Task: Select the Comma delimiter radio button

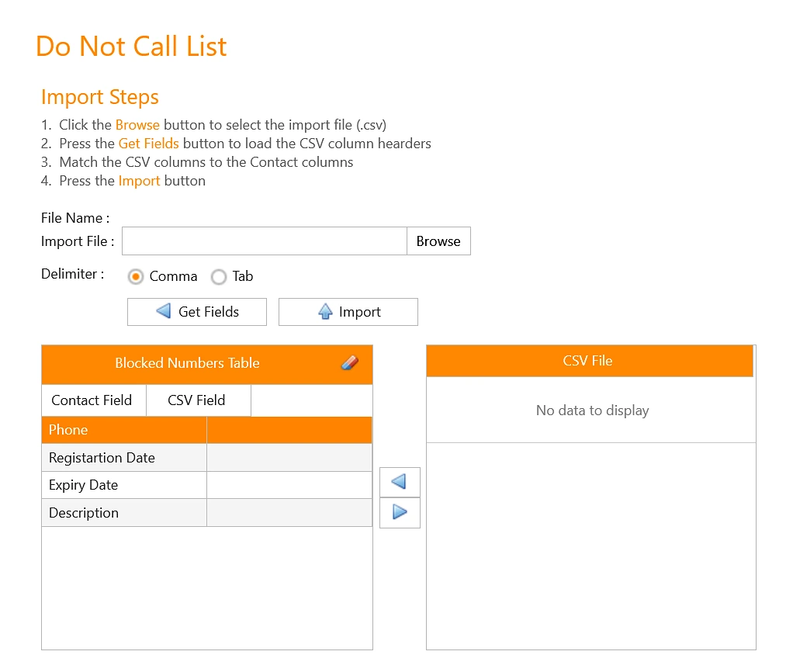Action: click(136, 276)
